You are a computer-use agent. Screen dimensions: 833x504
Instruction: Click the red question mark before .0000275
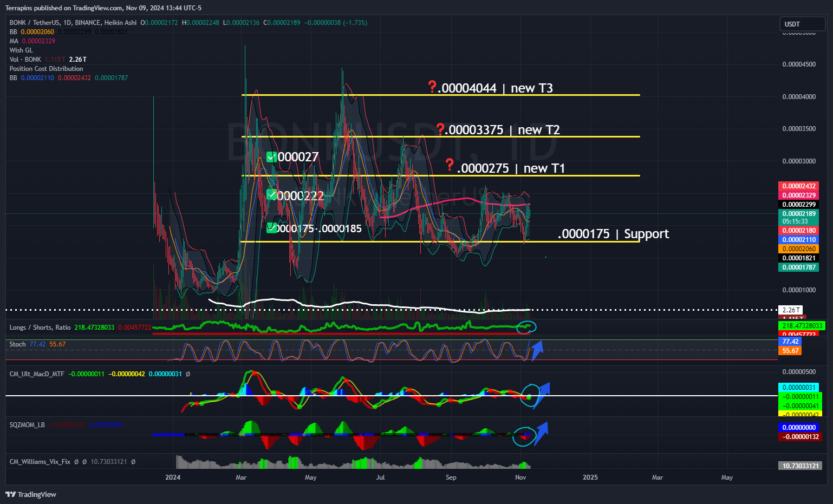[x=449, y=165]
